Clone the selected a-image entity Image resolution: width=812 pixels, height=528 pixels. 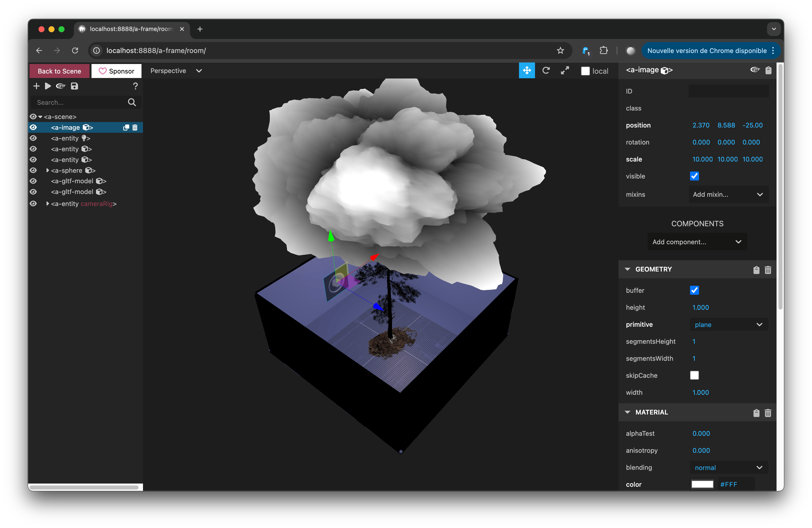click(x=126, y=127)
